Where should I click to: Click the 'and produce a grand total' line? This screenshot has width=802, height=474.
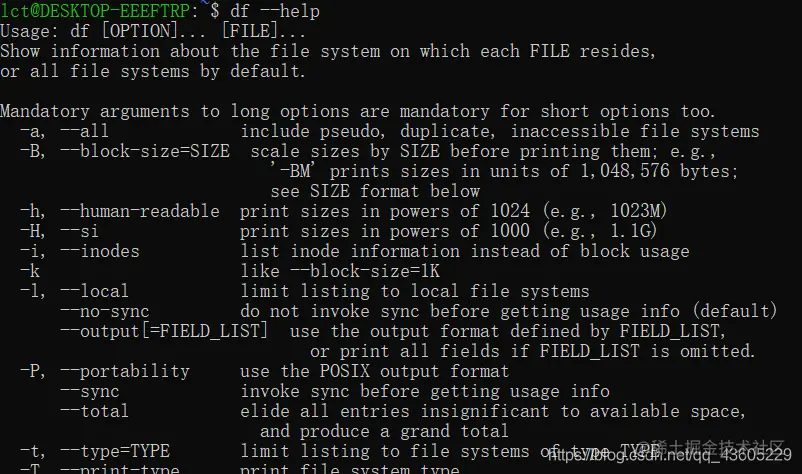pos(384,431)
